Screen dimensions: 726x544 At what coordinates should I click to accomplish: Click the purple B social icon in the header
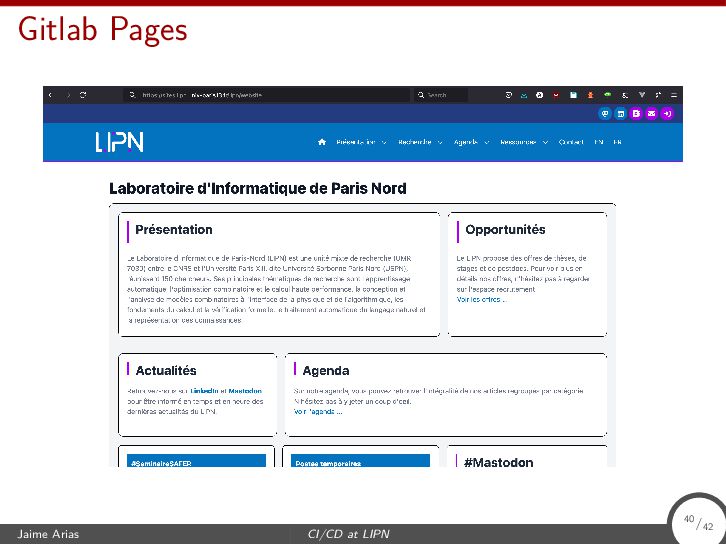click(636, 113)
